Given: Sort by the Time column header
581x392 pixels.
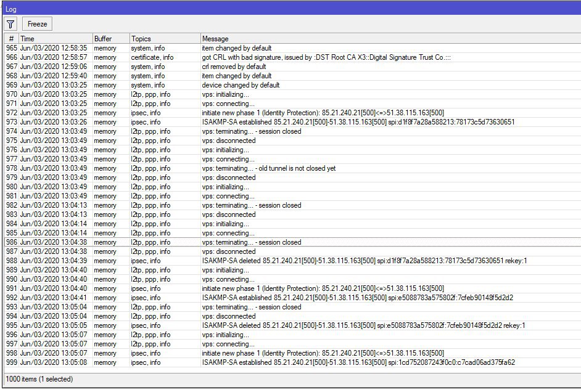Looking at the screenshot, I should (56, 38).
